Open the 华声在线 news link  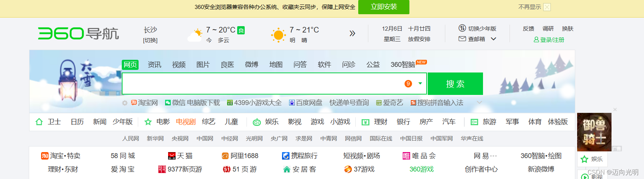click(x=472, y=139)
